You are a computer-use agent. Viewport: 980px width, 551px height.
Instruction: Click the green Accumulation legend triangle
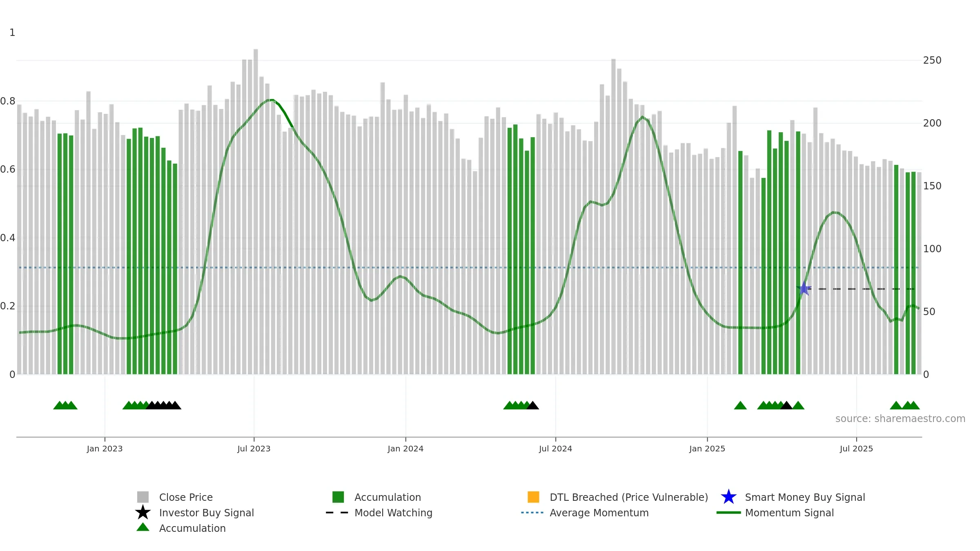tap(143, 527)
